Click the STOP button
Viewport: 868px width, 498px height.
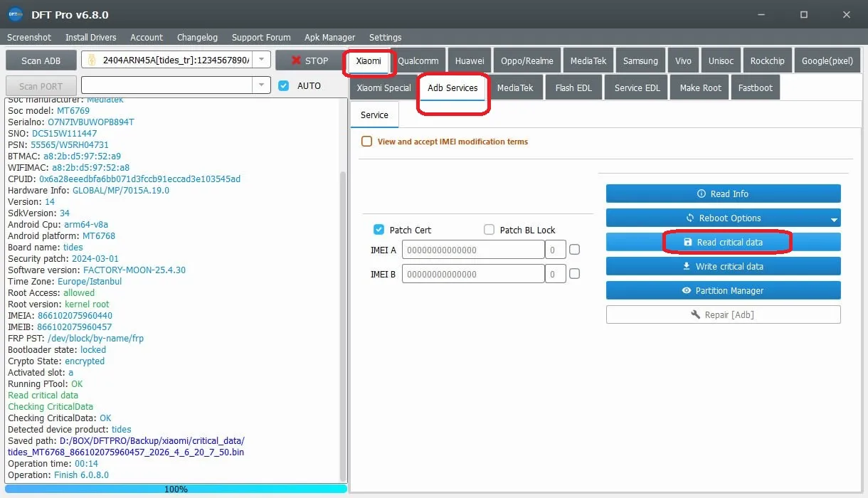tap(309, 60)
